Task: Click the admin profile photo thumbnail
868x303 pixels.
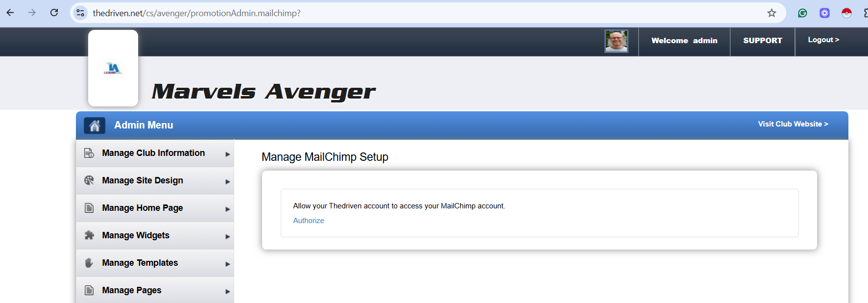Action: click(x=616, y=41)
